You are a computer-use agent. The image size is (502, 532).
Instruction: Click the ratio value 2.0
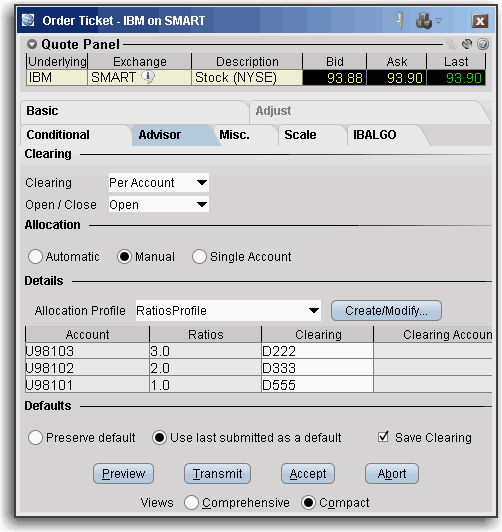click(x=205, y=368)
